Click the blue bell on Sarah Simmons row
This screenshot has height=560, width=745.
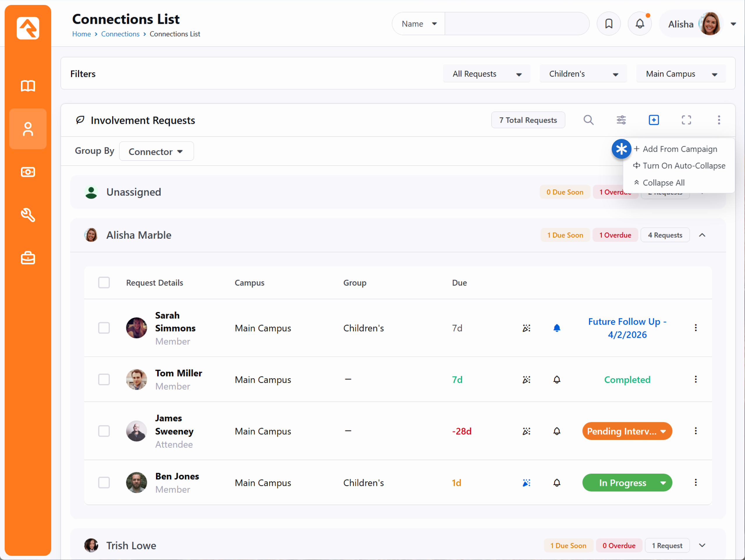[x=556, y=328]
